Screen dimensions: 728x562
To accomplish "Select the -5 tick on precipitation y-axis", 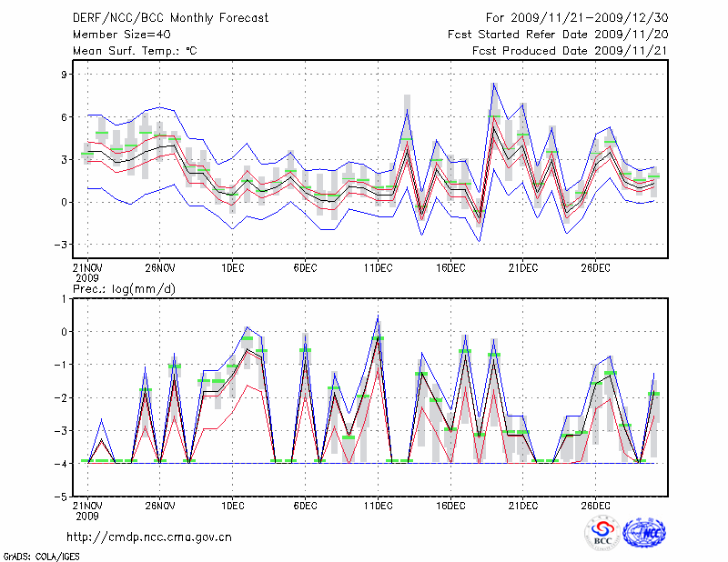I will coord(62,497).
